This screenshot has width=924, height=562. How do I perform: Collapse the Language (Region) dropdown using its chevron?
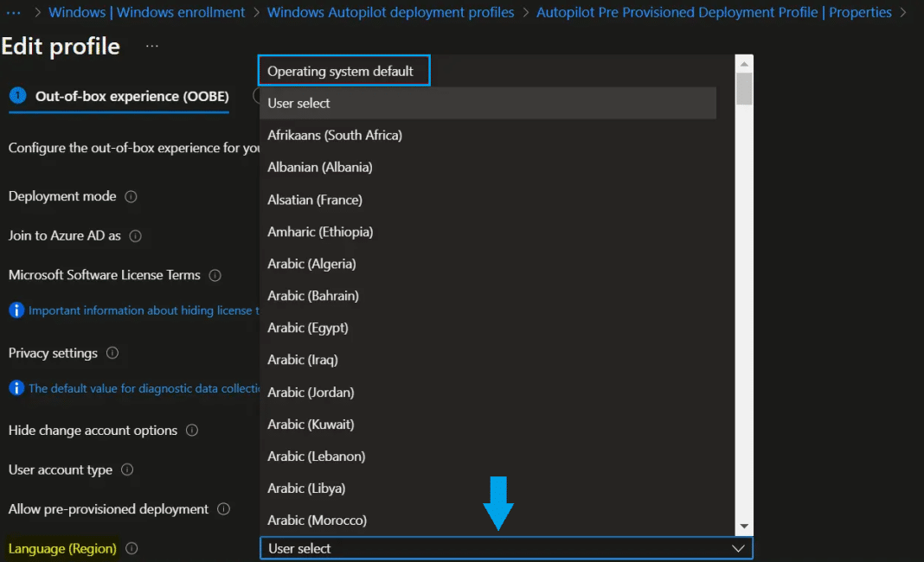(x=738, y=547)
